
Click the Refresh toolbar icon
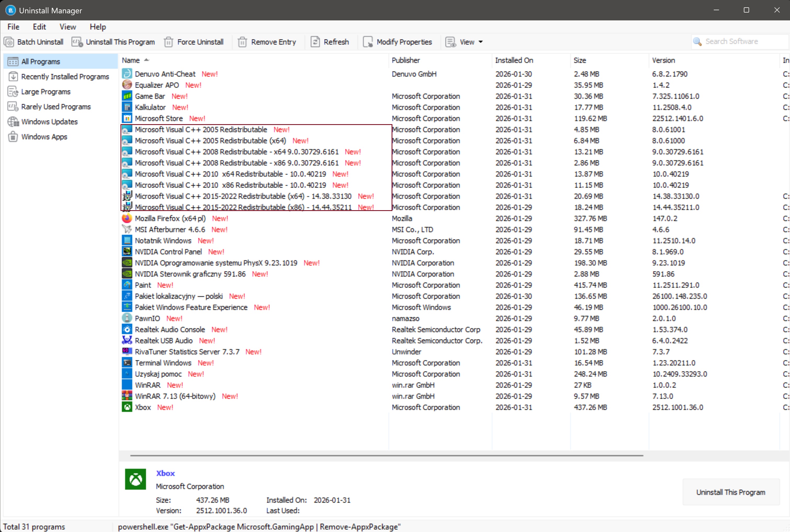pos(315,42)
